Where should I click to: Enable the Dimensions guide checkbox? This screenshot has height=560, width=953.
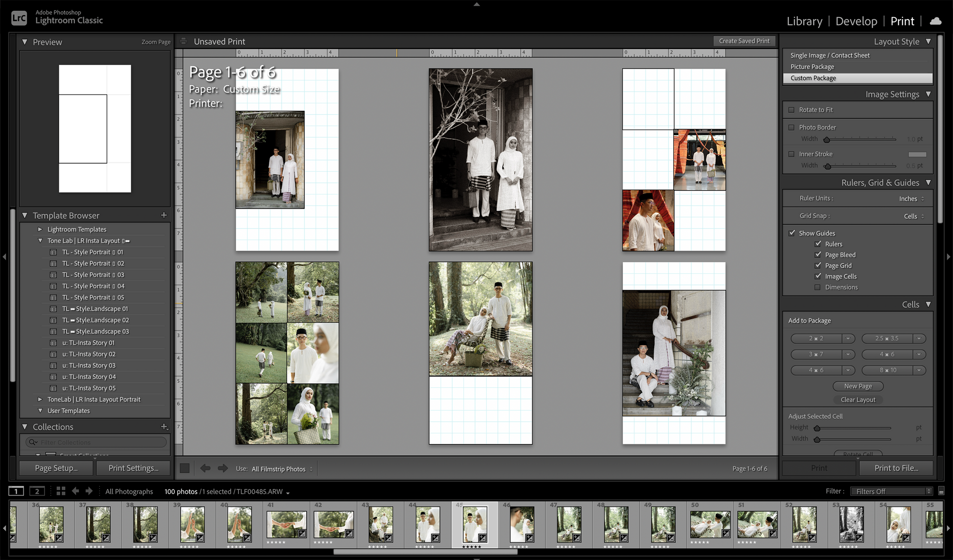click(818, 287)
